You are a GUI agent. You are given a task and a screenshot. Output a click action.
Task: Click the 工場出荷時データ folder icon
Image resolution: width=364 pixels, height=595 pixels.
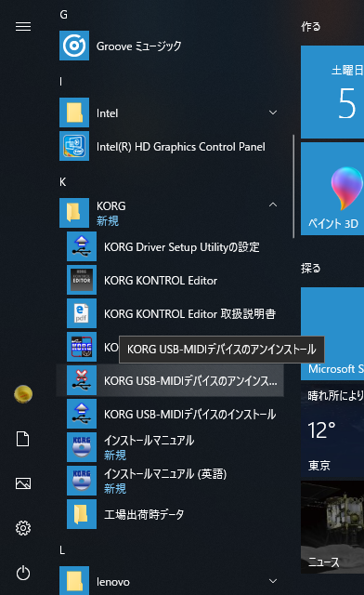(82, 514)
